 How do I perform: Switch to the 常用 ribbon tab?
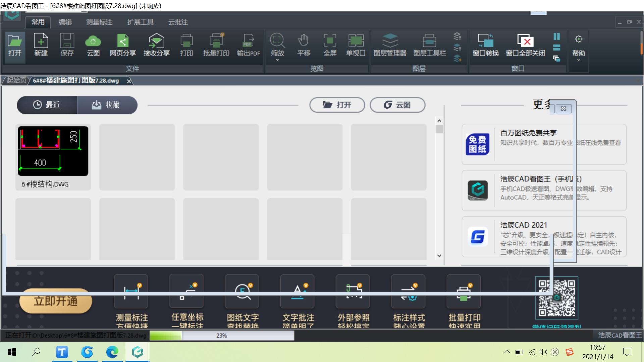[38, 22]
